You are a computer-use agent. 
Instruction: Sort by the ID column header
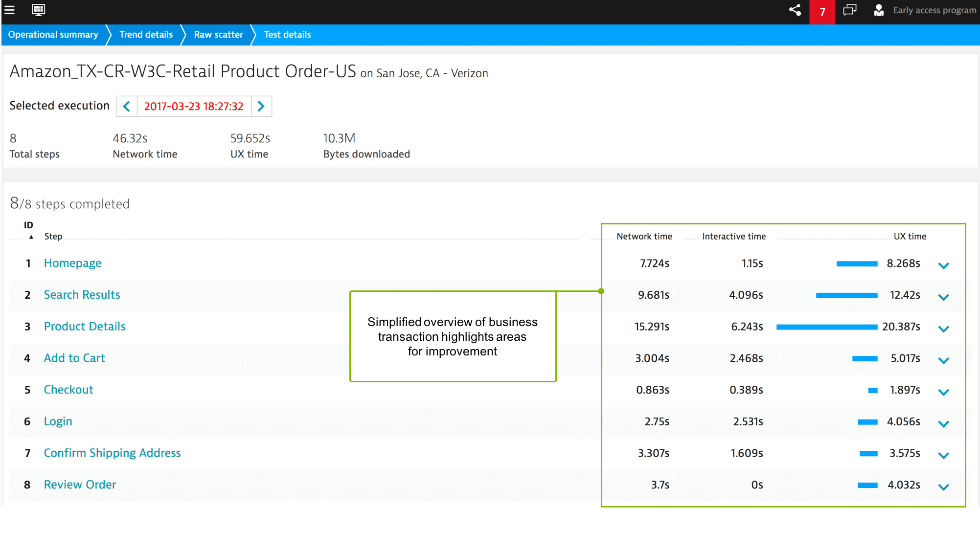[29, 225]
